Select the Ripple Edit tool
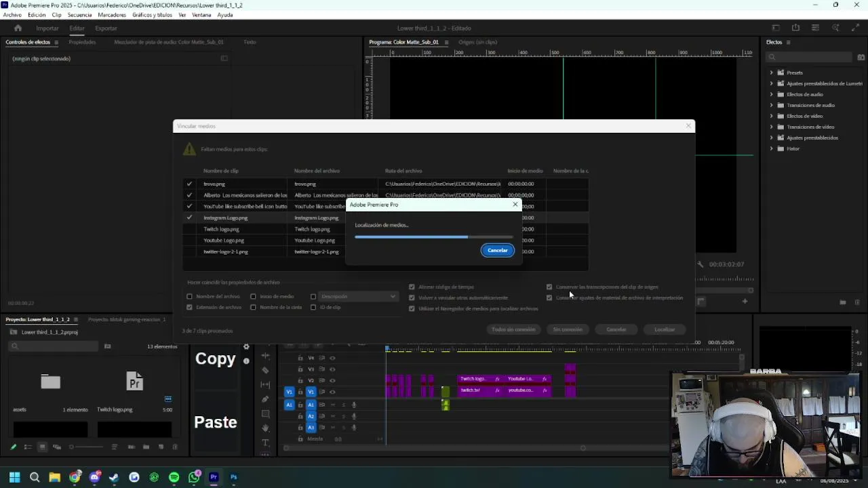868x488 pixels. point(265,356)
